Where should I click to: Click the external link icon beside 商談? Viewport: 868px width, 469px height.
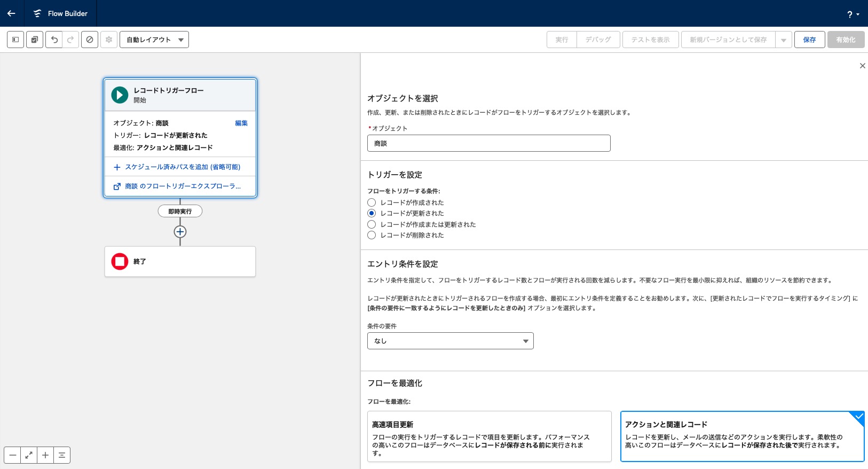tap(117, 186)
